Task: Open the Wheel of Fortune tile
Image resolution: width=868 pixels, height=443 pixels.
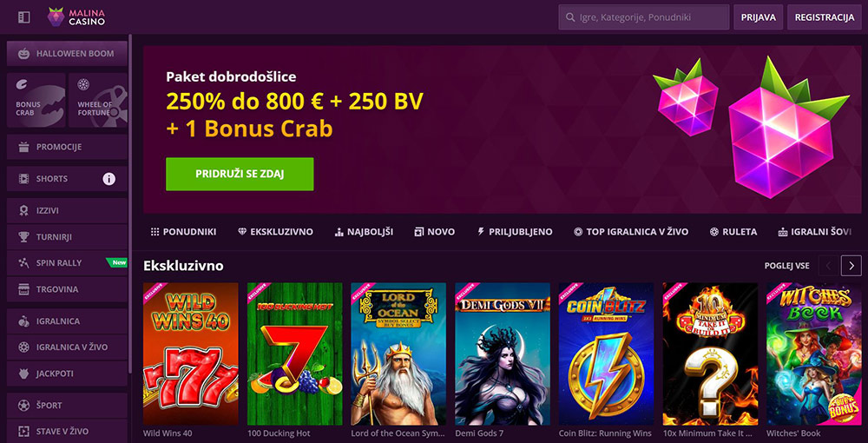Action: tap(98, 100)
